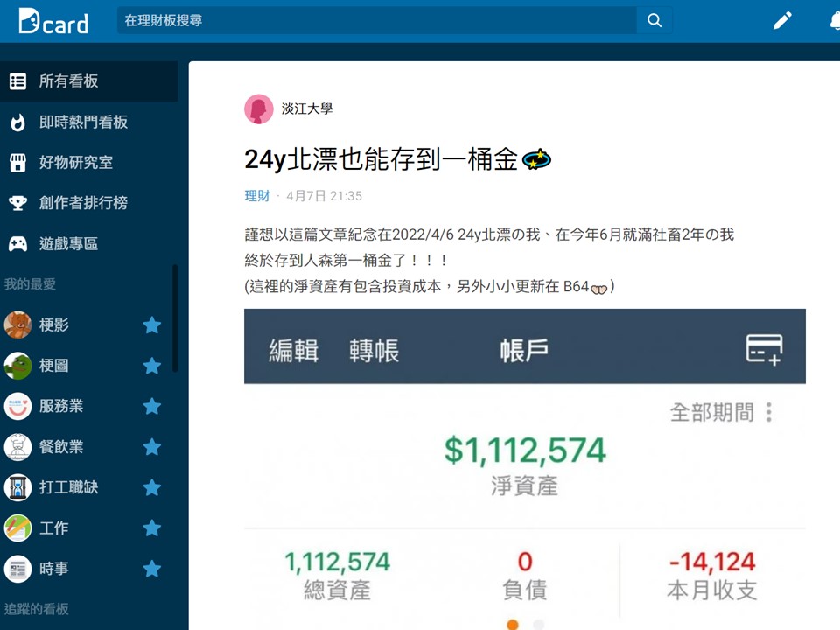This screenshot has width=840, height=630.
Task: Toggle the favorite star beside 時事
Action: click(152, 569)
